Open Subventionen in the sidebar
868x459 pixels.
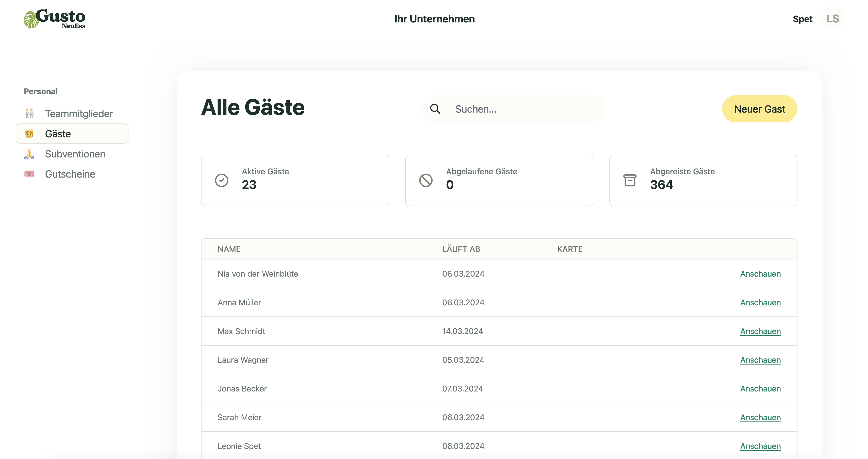72,154
